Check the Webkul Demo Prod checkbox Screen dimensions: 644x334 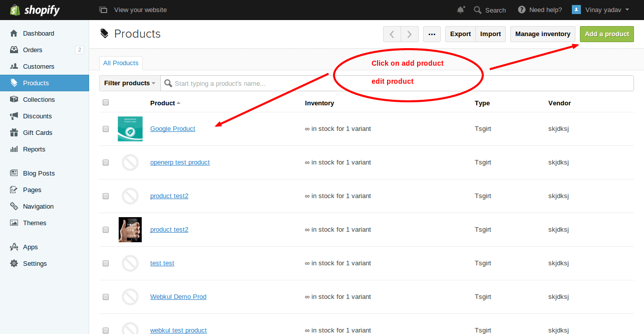click(106, 297)
